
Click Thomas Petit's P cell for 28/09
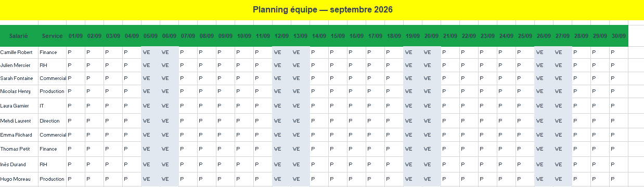581,149
